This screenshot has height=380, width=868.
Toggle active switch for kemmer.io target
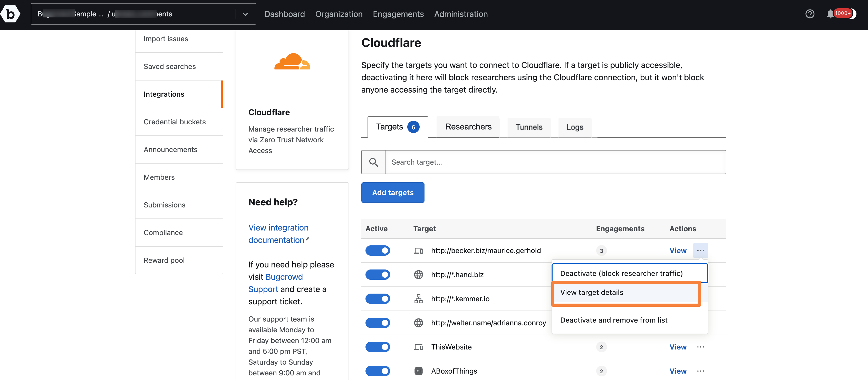tap(378, 298)
